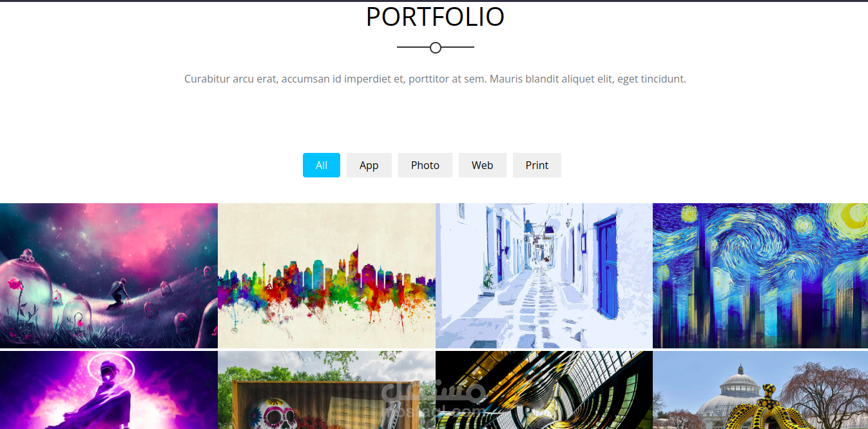Choose the Print filter button
The width and height of the screenshot is (868, 429).
(x=537, y=165)
